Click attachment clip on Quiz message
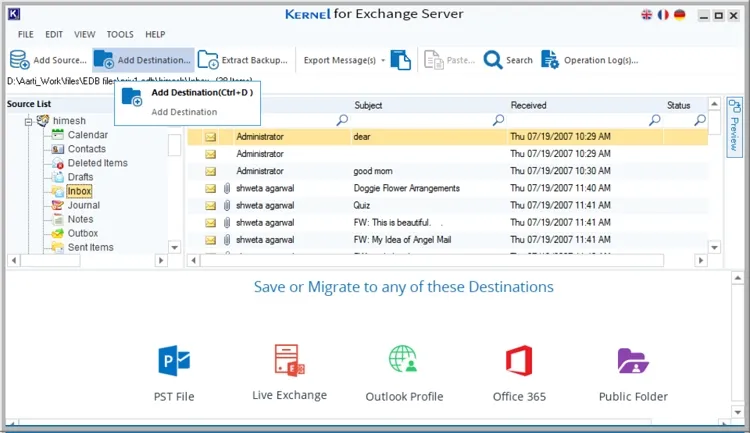 (227, 205)
